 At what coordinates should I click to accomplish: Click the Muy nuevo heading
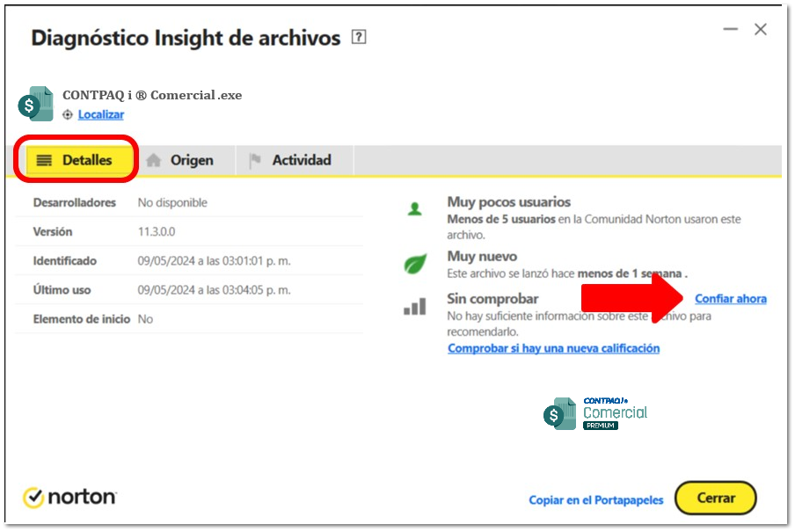coord(482,256)
